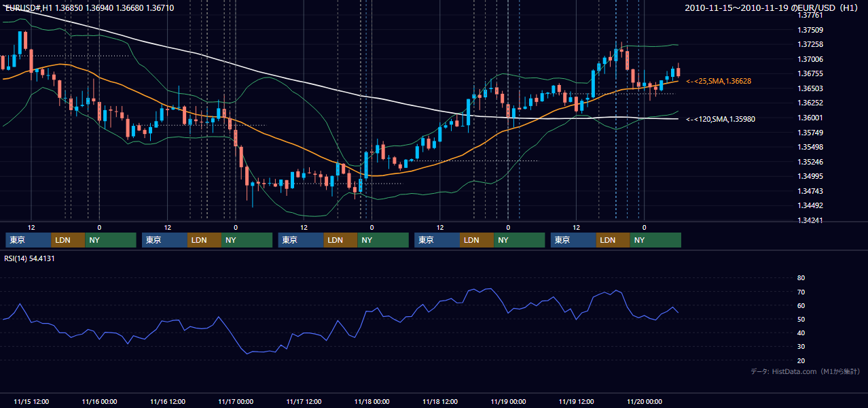Select the 11/18 00:00 date label

pos(372,401)
